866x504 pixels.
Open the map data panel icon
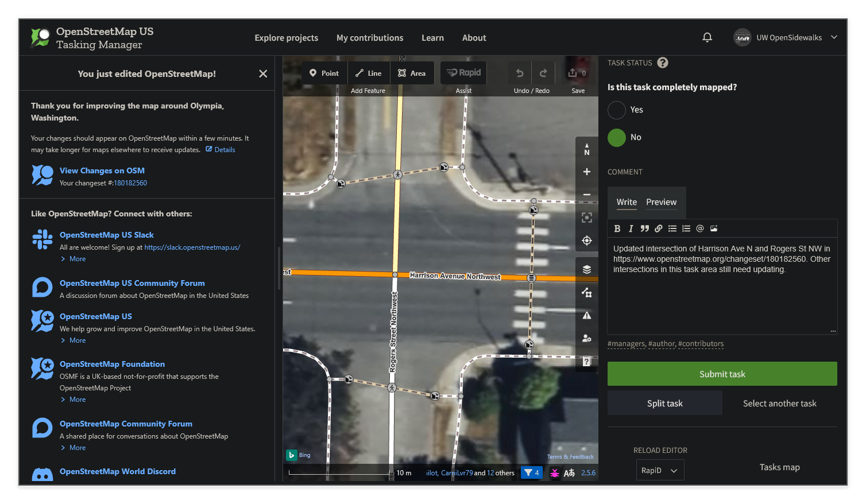click(586, 292)
